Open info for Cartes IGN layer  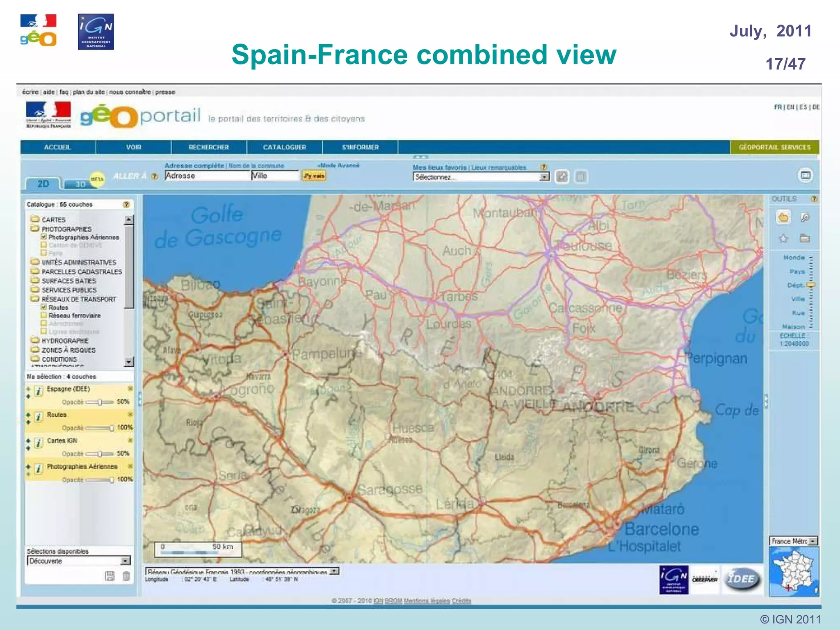pos(38,443)
